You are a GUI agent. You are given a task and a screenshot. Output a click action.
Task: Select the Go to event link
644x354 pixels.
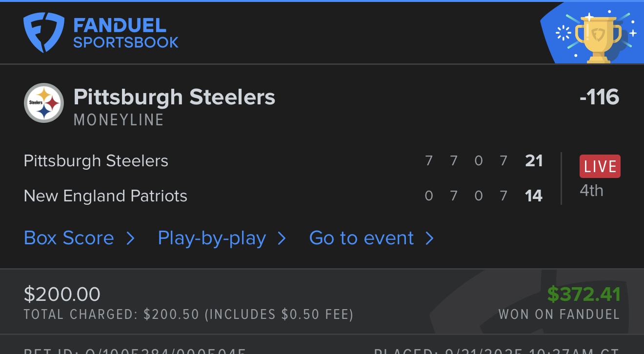pyautogui.click(x=362, y=238)
